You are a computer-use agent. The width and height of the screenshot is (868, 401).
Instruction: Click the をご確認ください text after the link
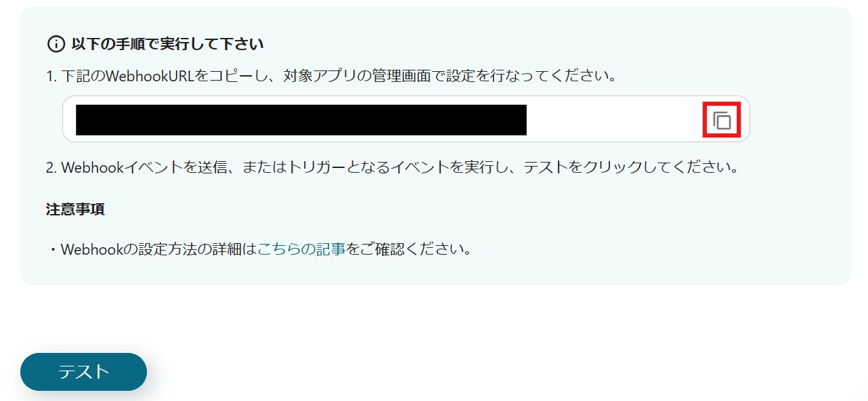[x=408, y=249]
